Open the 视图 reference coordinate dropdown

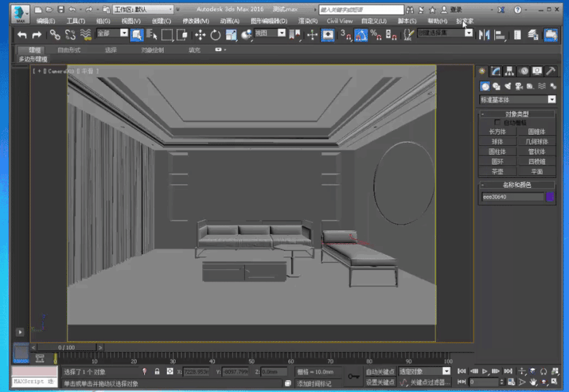[270, 33]
